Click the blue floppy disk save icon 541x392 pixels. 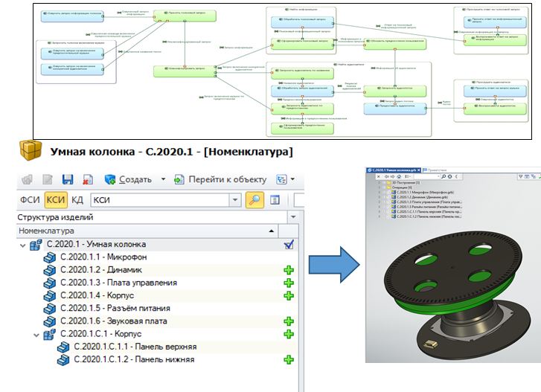(68, 179)
